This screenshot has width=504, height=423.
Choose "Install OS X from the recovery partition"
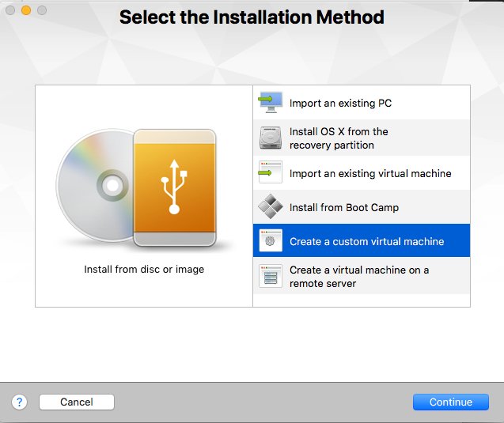click(339, 138)
